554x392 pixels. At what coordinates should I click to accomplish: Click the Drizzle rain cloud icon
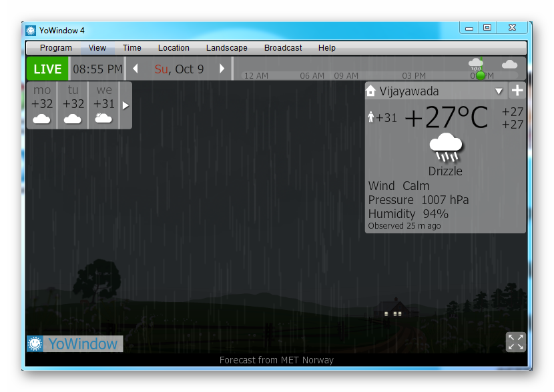coord(445,147)
